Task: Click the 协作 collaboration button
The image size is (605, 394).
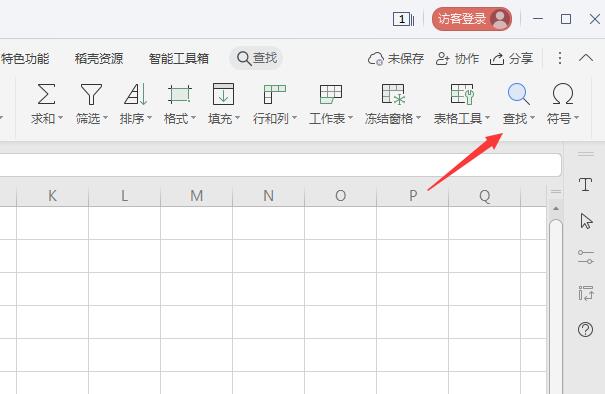Action: point(457,59)
